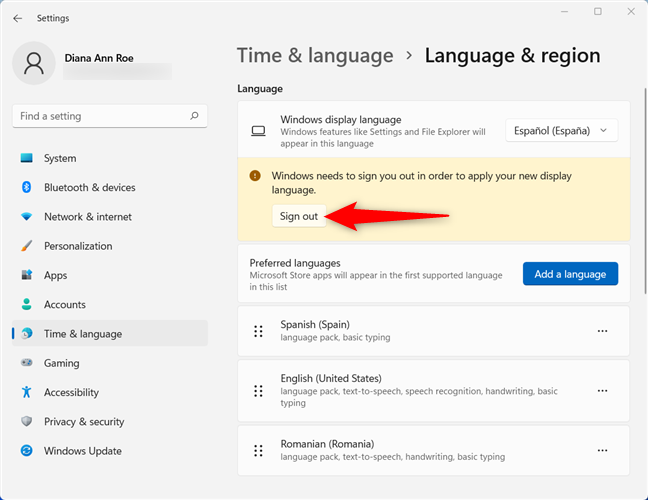Click the Accounts person icon

26,304
